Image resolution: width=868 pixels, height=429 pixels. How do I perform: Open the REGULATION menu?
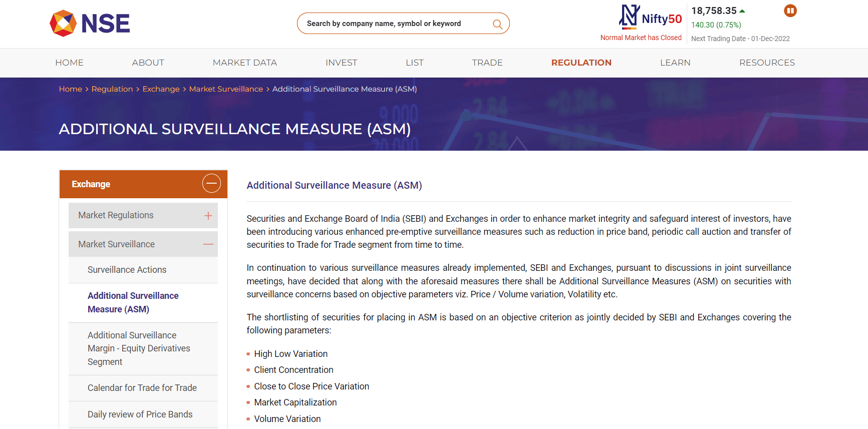tap(582, 63)
